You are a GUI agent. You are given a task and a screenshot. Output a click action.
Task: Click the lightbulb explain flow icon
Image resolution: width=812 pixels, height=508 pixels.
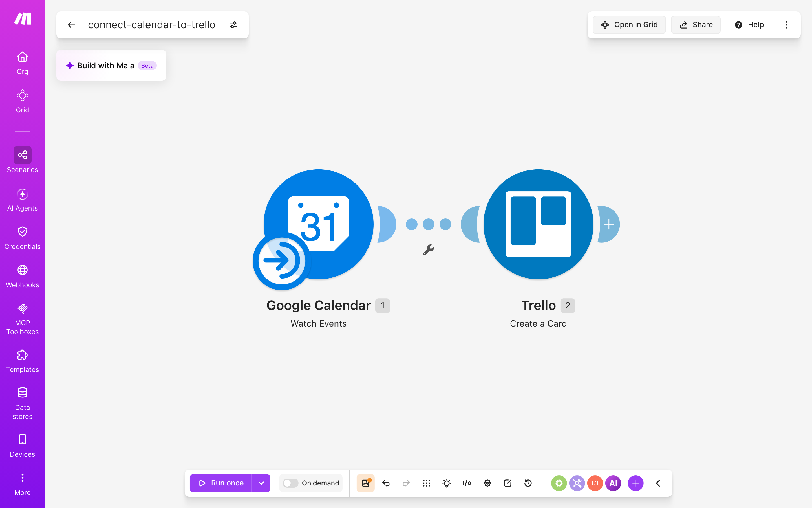(447, 483)
